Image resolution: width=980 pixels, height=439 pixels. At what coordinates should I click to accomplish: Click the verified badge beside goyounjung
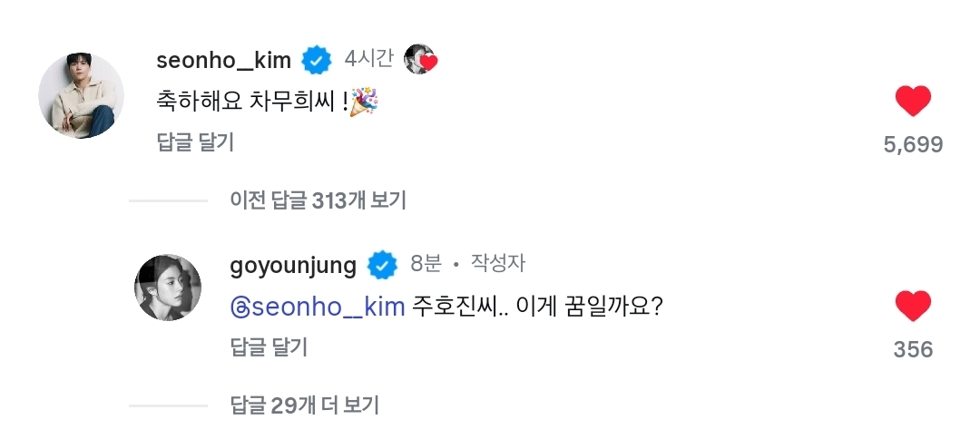coord(382,265)
